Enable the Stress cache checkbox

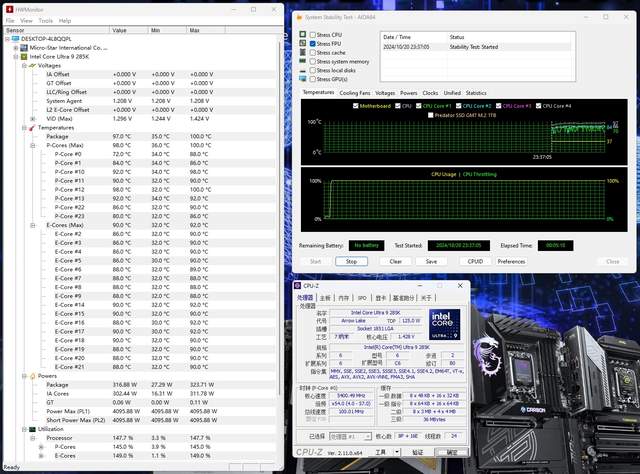(313, 53)
